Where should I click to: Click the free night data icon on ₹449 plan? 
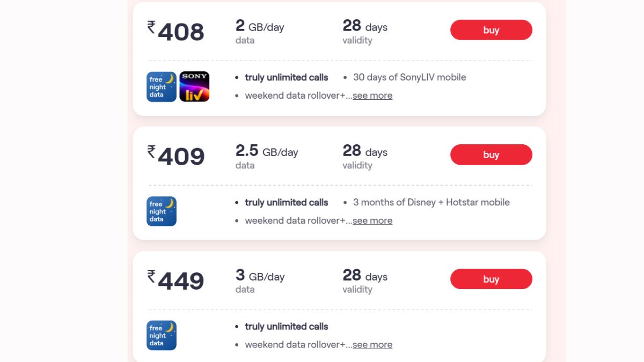[162, 336]
